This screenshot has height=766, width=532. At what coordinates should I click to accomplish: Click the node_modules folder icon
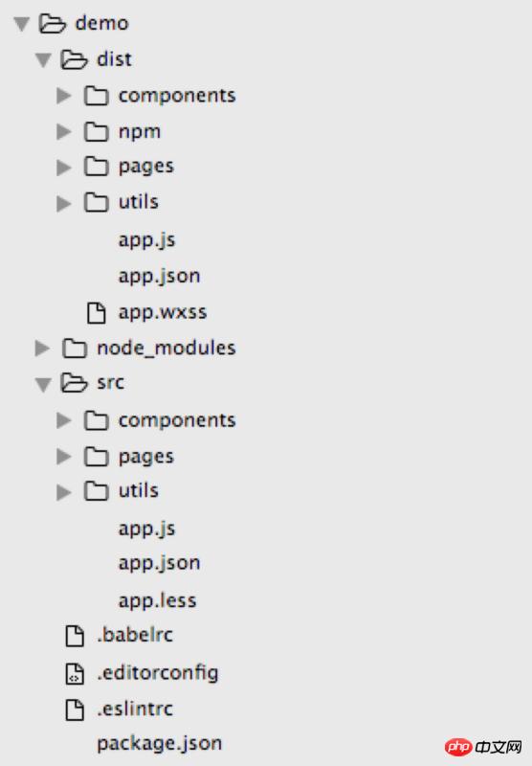[x=75, y=349]
